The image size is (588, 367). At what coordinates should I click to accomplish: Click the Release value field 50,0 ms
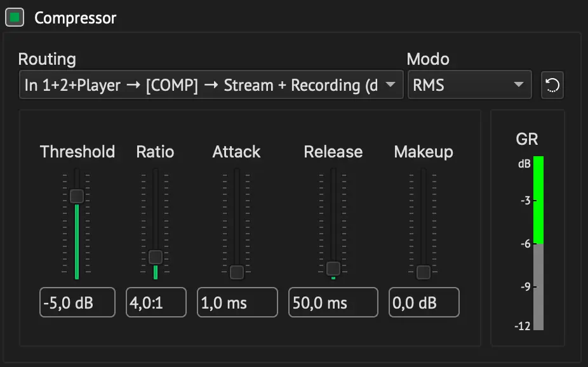[x=333, y=302]
